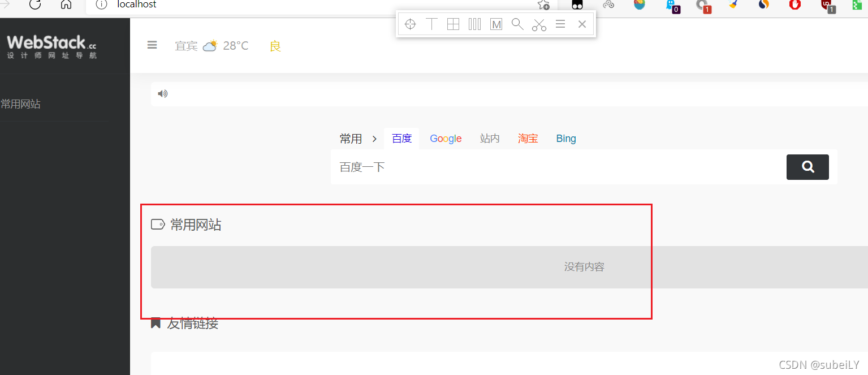Screen dimensions: 868x375
Task: Select the scissors cut tool in the toolbar
Action: point(538,24)
